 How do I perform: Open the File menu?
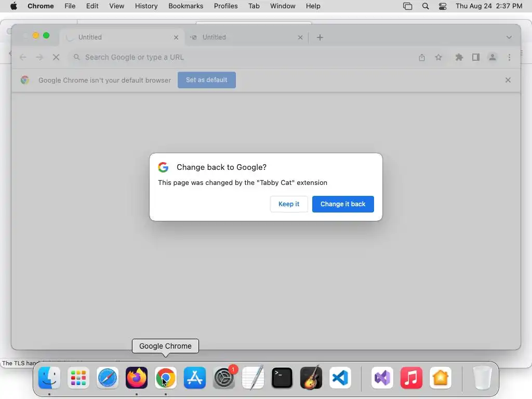coord(70,6)
